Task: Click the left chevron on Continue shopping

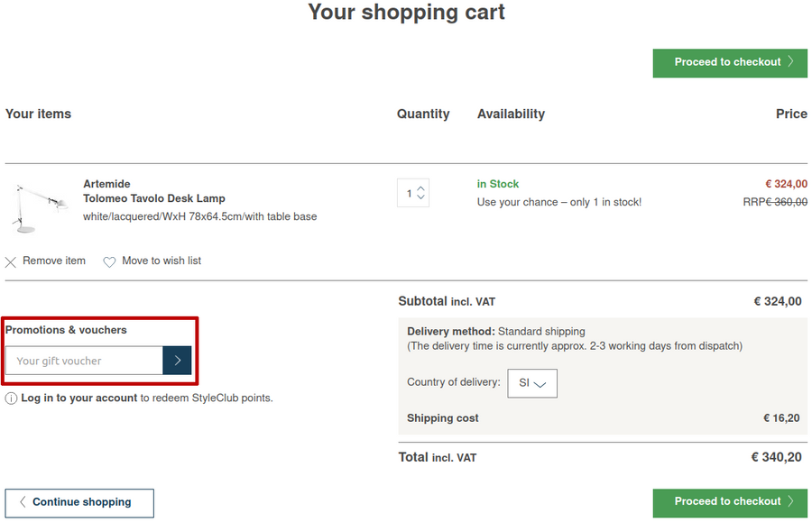Action: click(x=23, y=502)
